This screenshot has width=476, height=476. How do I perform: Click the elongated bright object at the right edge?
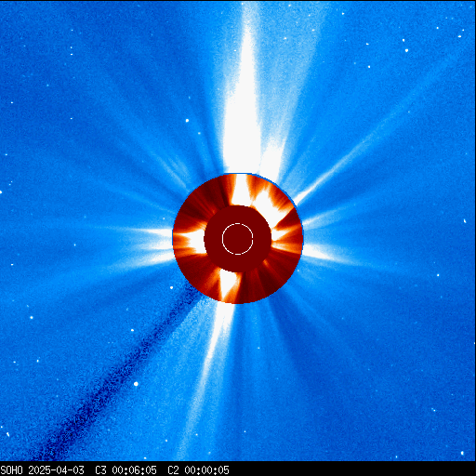coord(465,221)
